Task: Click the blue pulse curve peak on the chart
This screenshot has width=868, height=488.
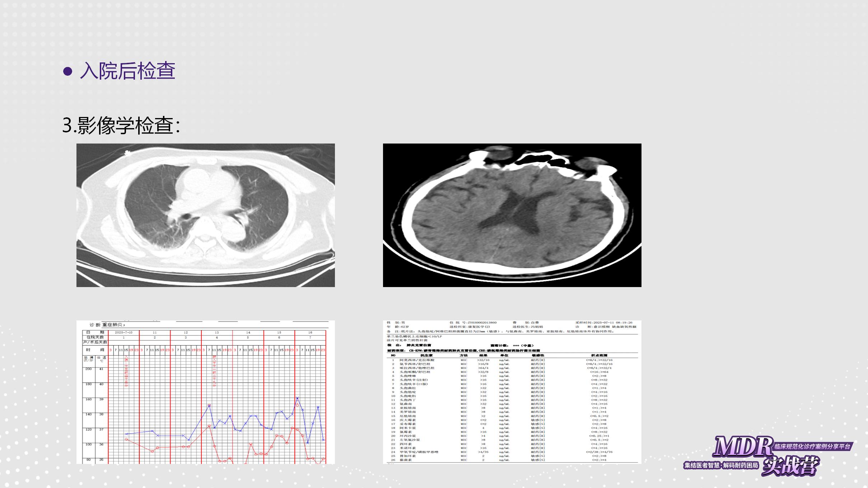Action: [297, 398]
